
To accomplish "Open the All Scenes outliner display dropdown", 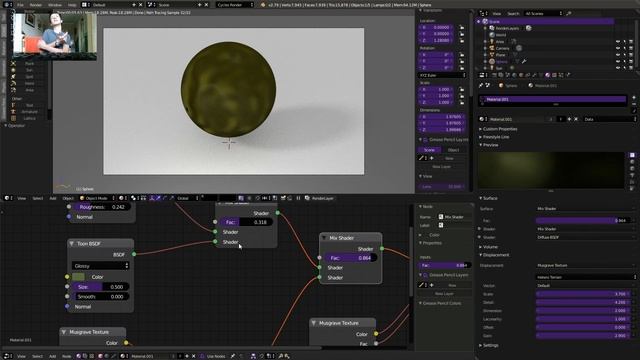I will point(543,13).
